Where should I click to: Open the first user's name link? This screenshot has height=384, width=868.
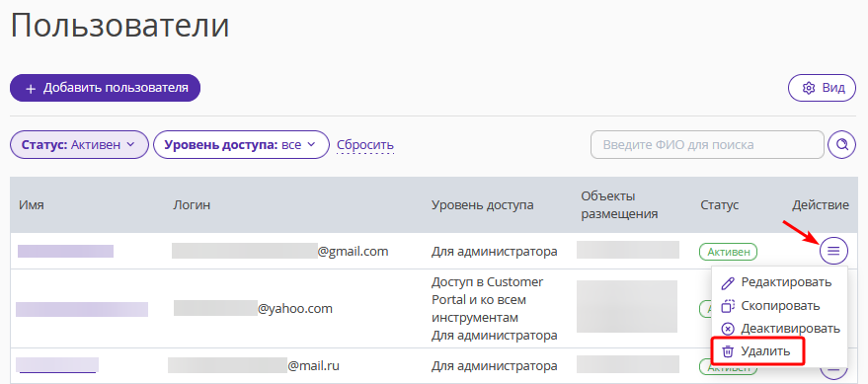pyautogui.click(x=65, y=251)
